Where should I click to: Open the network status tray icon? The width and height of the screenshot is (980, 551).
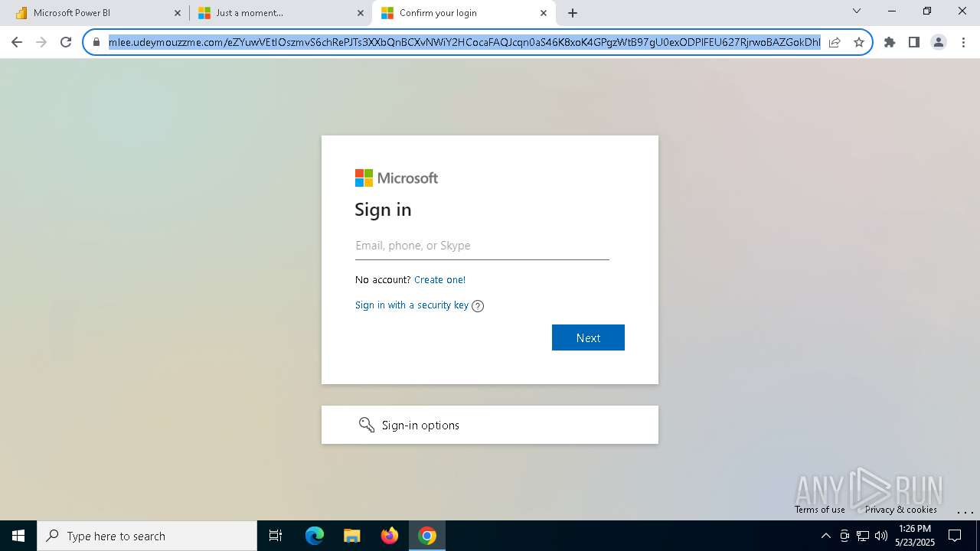click(863, 536)
